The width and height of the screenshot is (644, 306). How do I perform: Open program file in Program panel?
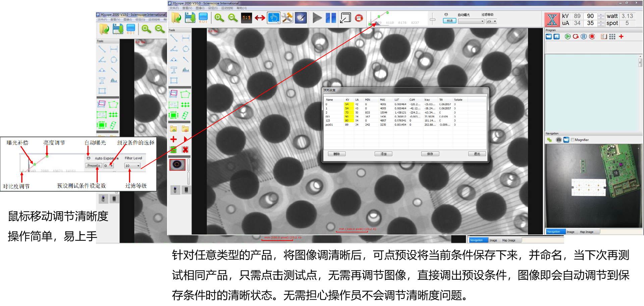(x=549, y=37)
